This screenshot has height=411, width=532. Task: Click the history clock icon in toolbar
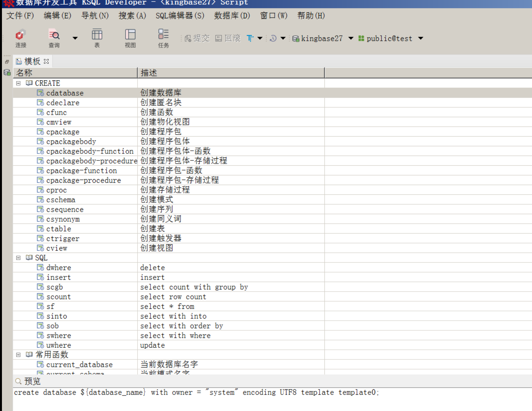pos(273,38)
